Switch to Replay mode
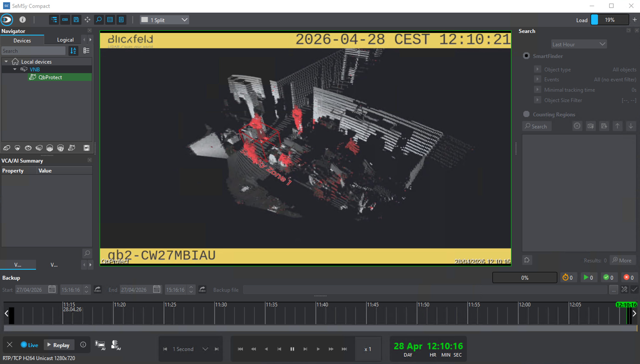Image resolution: width=640 pixels, height=364 pixels. 59,345
